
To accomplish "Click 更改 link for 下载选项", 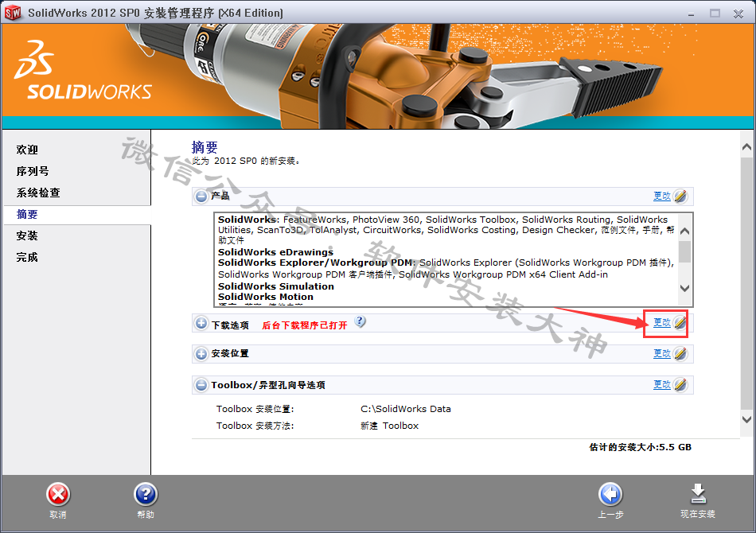I will pos(662,322).
